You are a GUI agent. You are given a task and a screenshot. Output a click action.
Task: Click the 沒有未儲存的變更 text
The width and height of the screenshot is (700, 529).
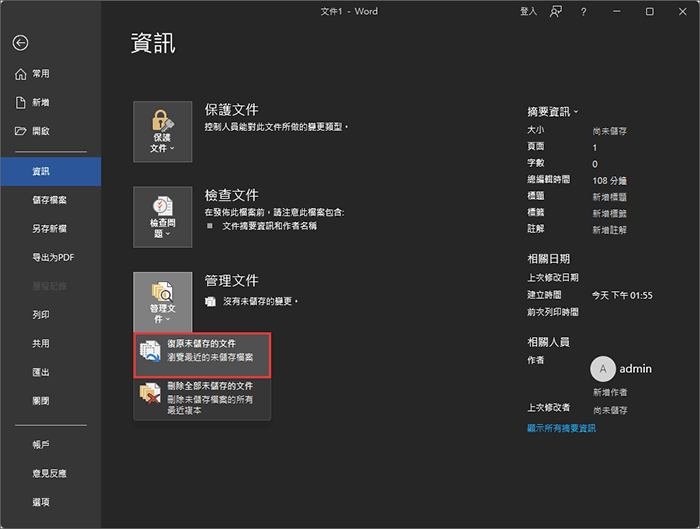pos(260,302)
